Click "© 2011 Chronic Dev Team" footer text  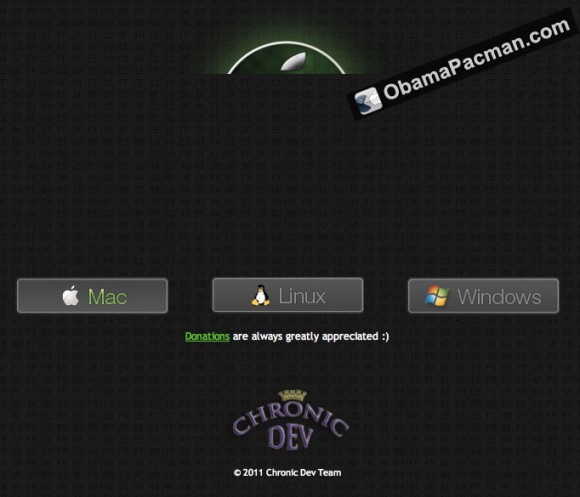point(287,473)
